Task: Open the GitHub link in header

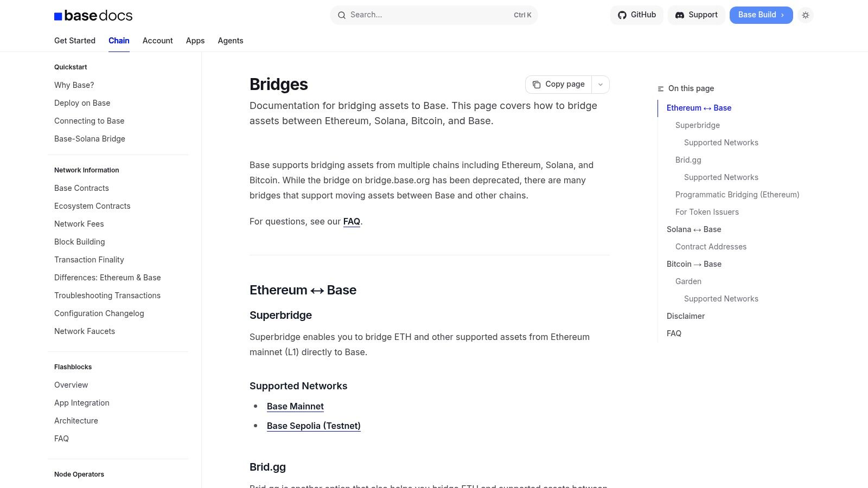Action: pyautogui.click(x=637, y=15)
